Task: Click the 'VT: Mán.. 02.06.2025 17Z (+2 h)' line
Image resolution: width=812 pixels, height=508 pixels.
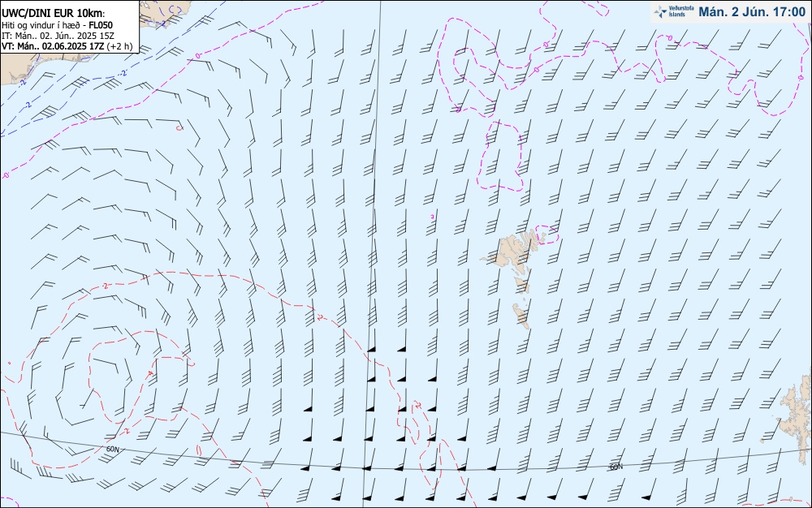Action: point(67,46)
